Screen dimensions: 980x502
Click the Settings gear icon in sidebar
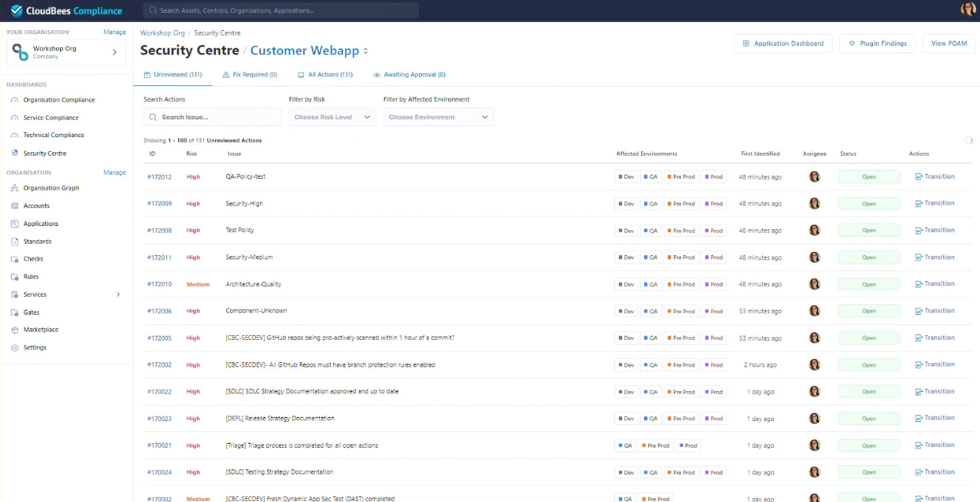(x=15, y=347)
